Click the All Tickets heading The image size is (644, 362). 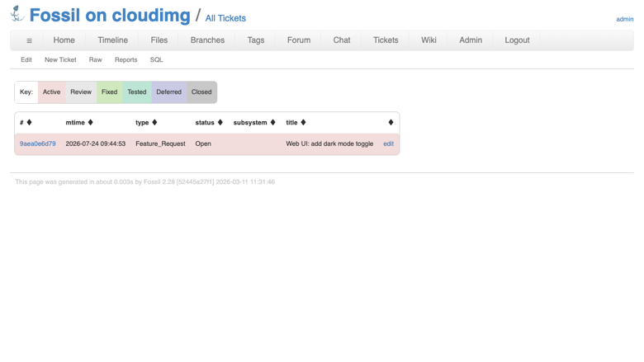coord(225,18)
